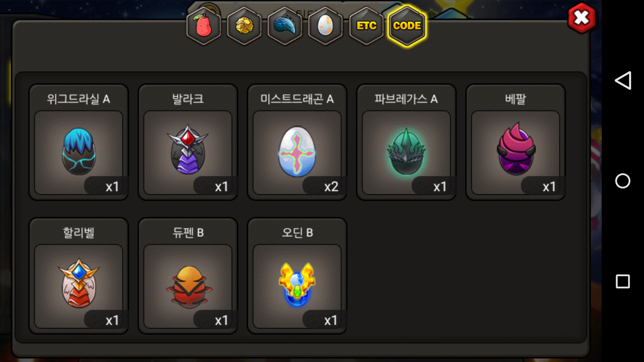
Task: Open Android recent apps square button
Action: (623, 282)
